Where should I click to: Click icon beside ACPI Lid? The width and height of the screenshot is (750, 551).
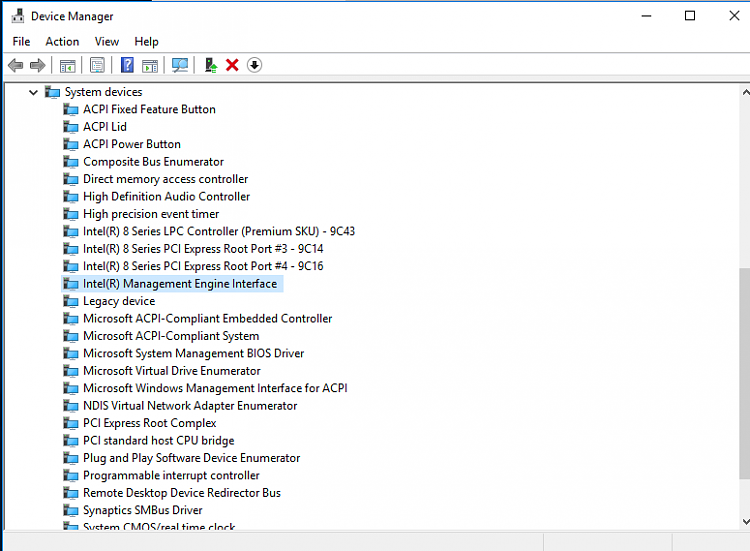pos(71,127)
